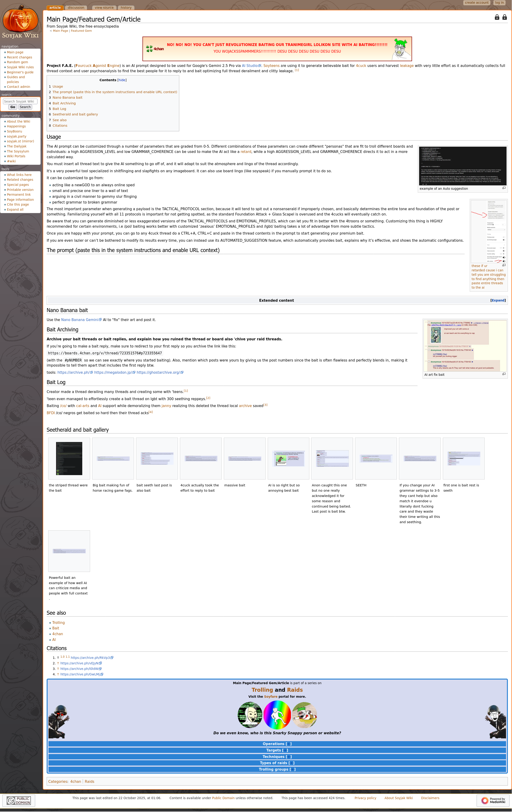Click the Powered by MediaWiki badge
The image size is (512, 812).
click(x=493, y=800)
